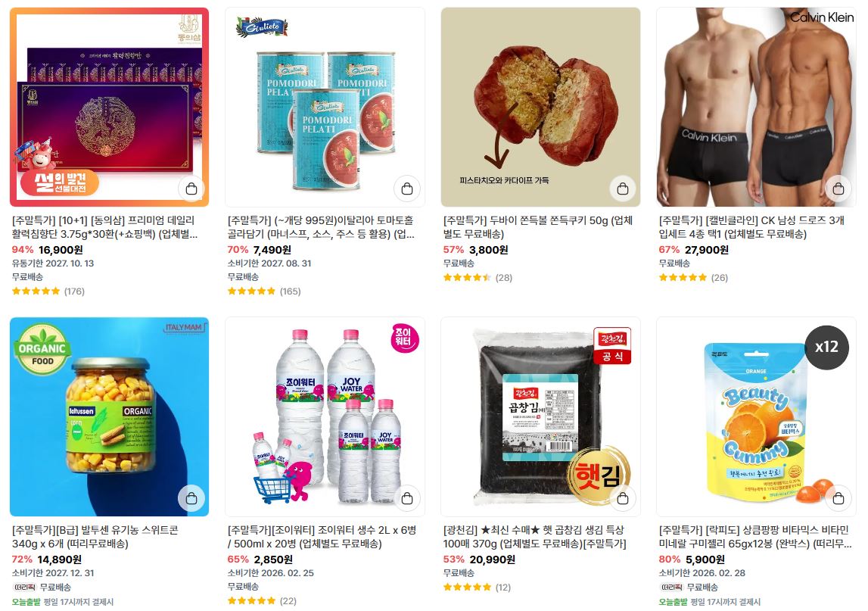Open the 동의삼 활력침향단 product image
The width and height of the screenshot is (868, 611).
pyautogui.click(x=110, y=107)
